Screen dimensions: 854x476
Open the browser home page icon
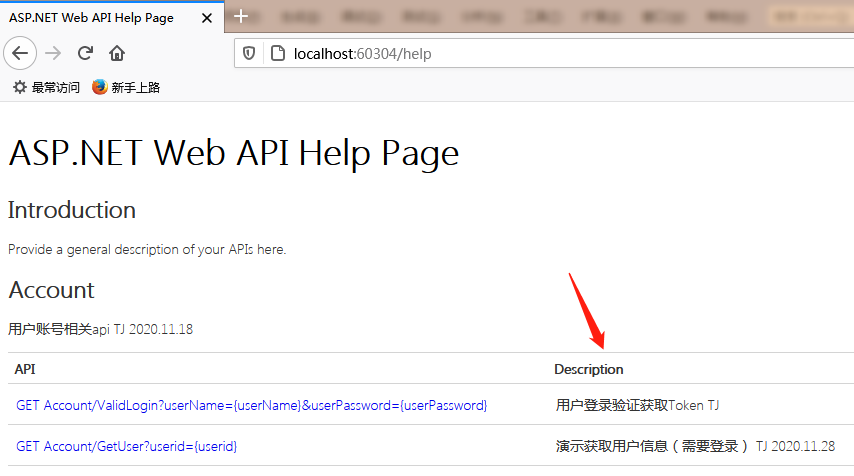(117, 53)
